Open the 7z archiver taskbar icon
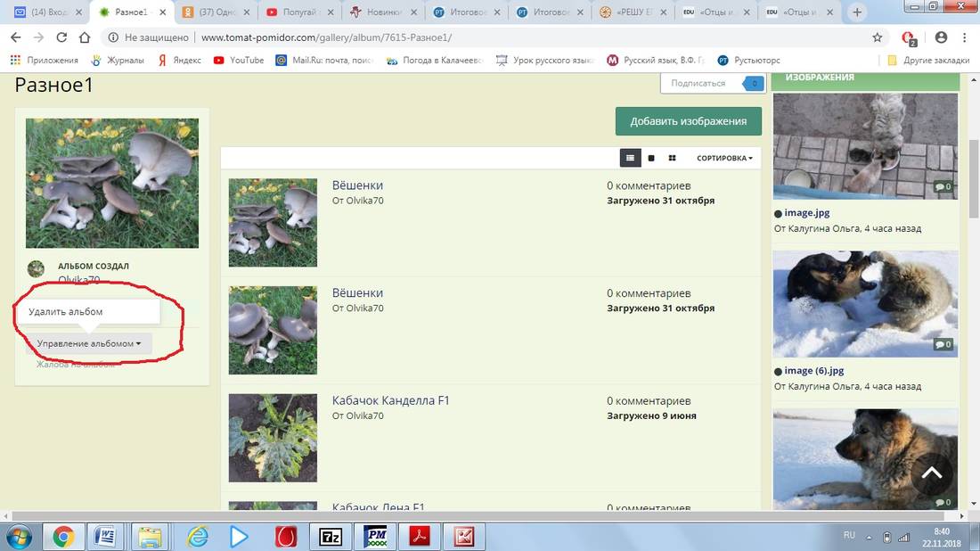 click(x=331, y=537)
